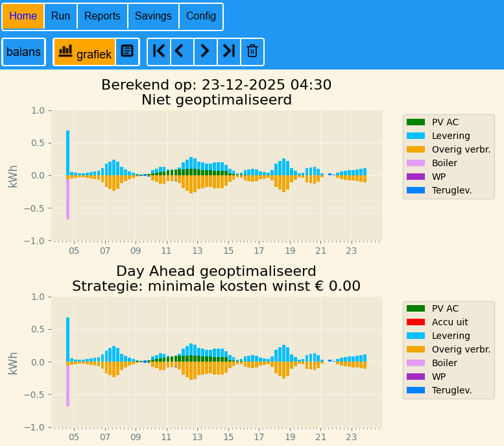Screen dimensions: 504x446
Task: Click the pink Boiler bar in bottom chart
Action: click(x=68, y=386)
